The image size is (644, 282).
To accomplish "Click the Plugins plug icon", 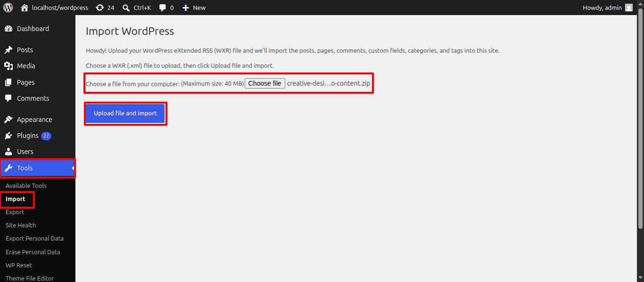I will (8, 136).
